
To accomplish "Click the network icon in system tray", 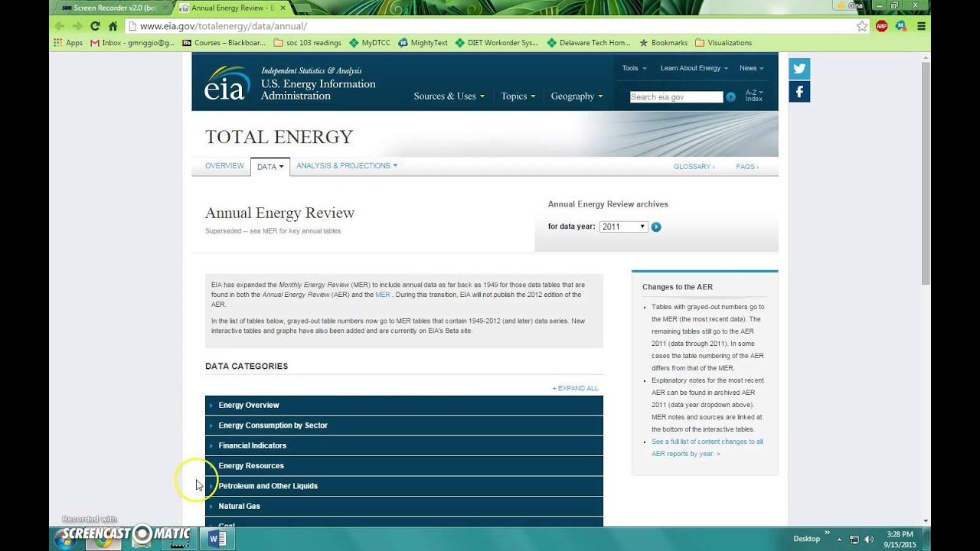I will [854, 539].
